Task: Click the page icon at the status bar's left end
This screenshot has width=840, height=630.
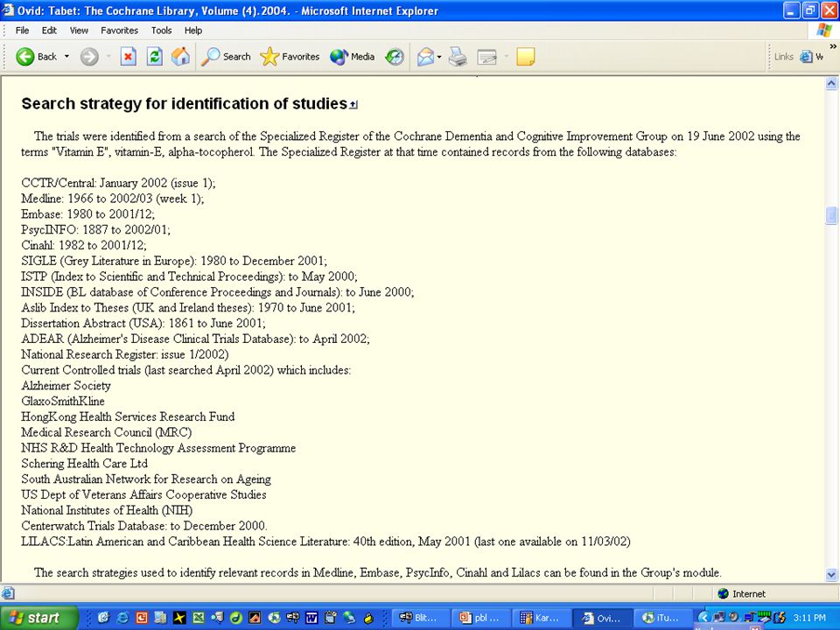Action: pyautogui.click(x=8, y=593)
